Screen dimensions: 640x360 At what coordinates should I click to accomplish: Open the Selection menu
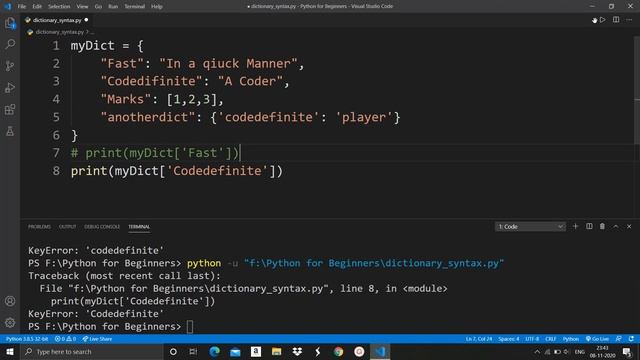[59, 7]
